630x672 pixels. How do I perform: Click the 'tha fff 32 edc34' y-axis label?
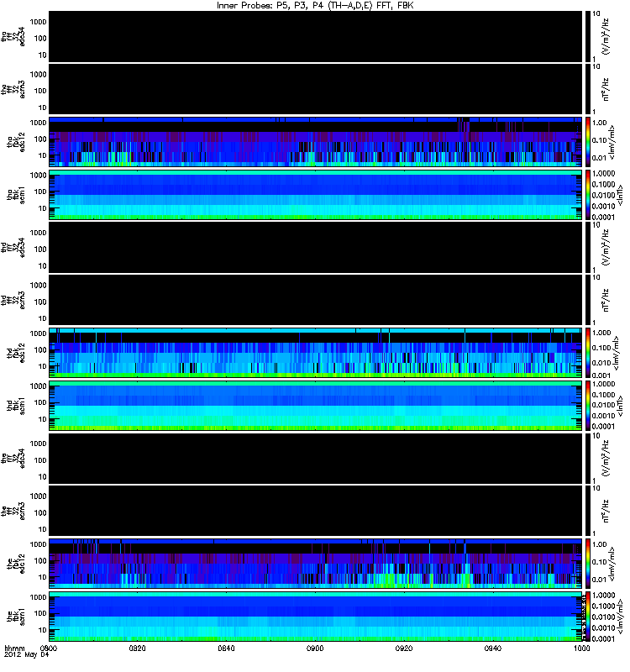tap(13, 36)
